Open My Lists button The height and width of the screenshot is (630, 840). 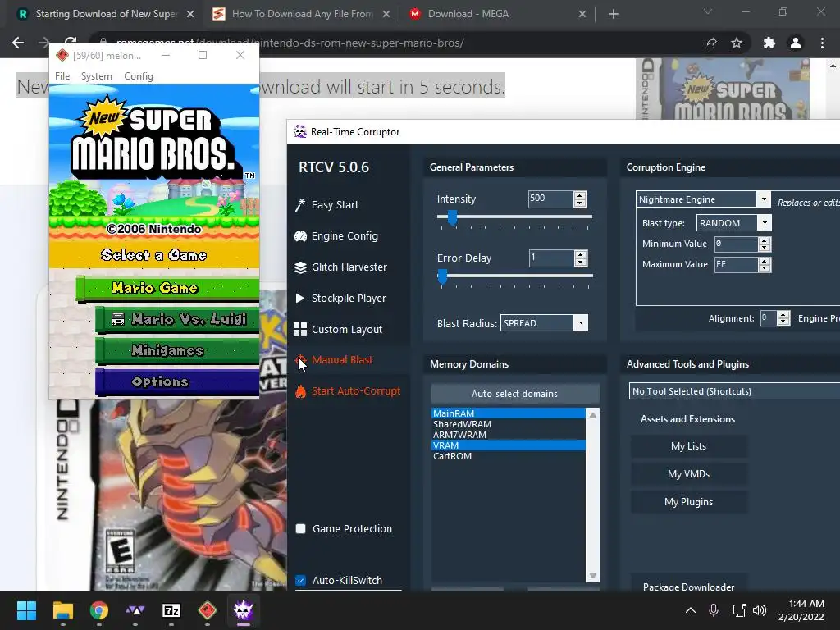pos(689,446)
